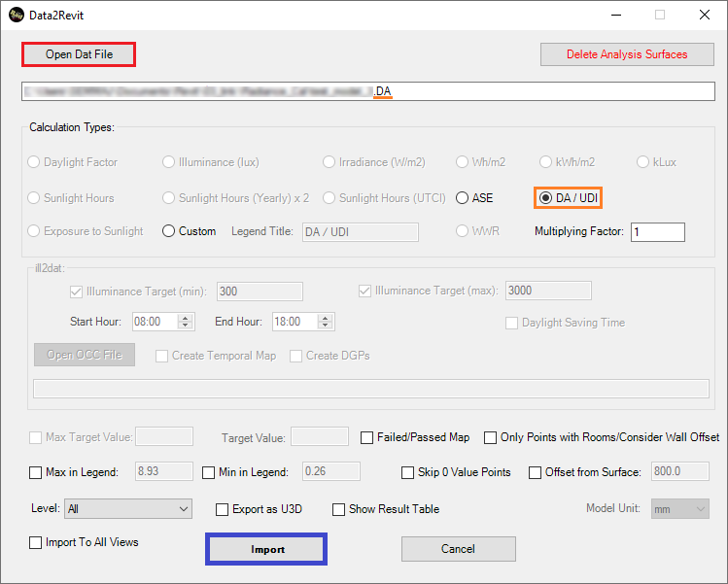Viewport: 728px width, 584px height.
Task: Click the Open Dat File button
Action: click(79, 54)
